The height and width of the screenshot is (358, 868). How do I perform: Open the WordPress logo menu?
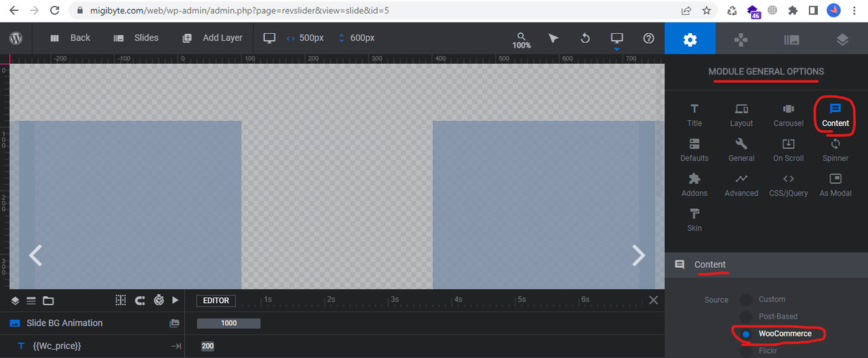point(16,38)
